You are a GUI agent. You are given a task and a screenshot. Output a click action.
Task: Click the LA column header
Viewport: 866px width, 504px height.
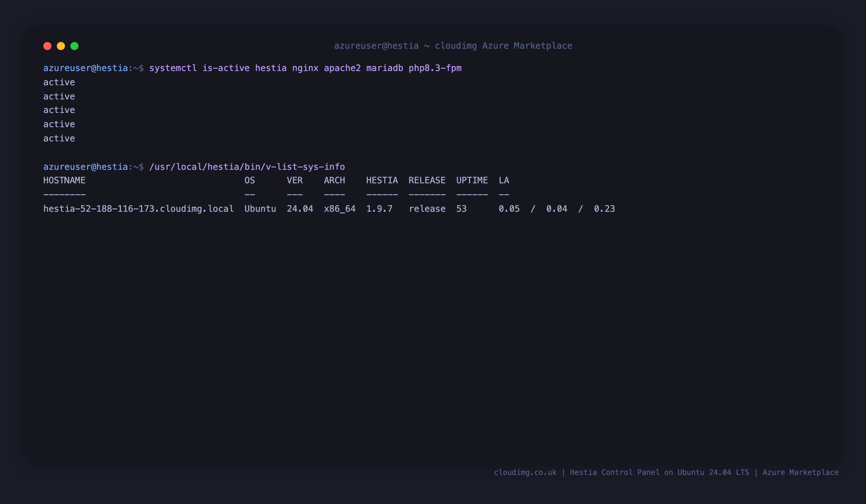[504, 180]
